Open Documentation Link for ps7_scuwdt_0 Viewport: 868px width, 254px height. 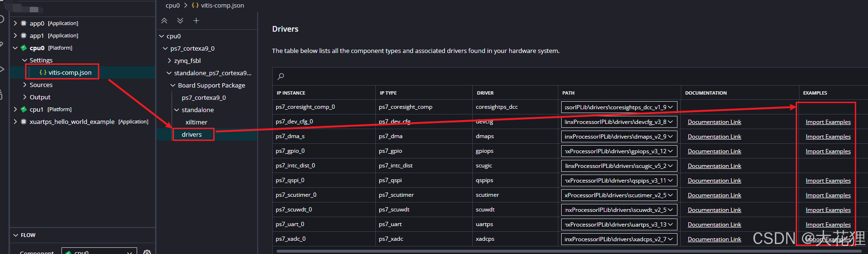click(714, 210)
